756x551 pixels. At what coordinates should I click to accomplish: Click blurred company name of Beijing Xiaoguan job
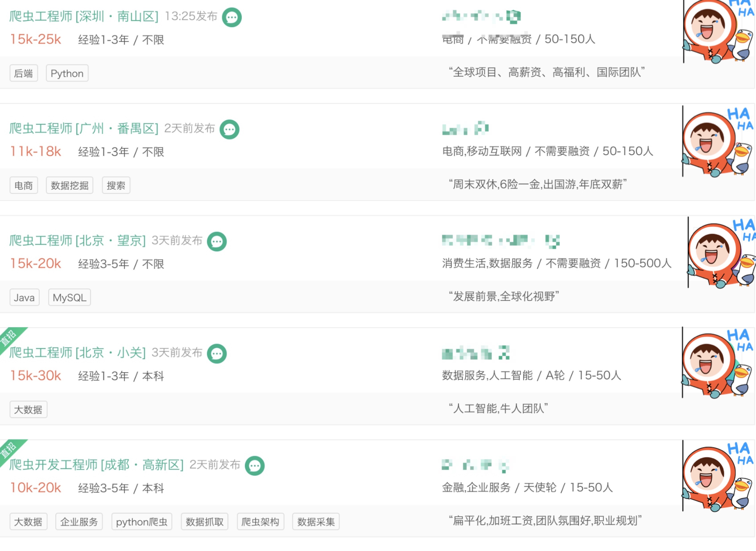(x=476, y=353)
